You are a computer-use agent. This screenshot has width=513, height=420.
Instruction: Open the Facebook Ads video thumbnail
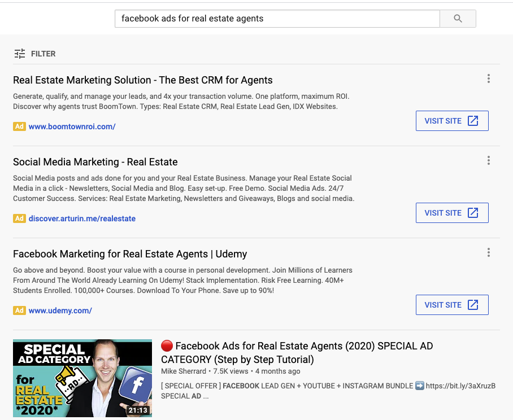click(82, 378)
